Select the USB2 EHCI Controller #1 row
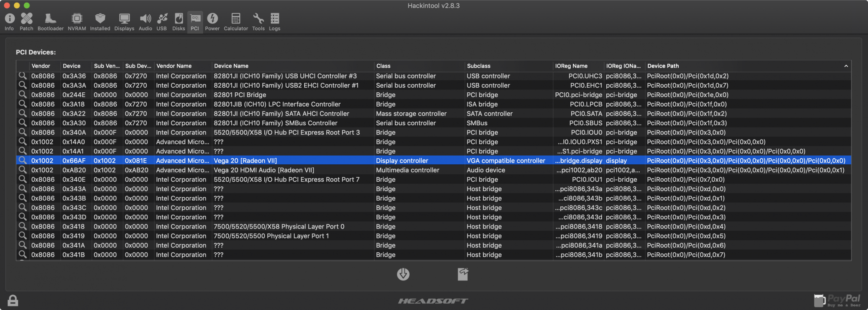Screen dimensions: 868x310 tap(434, 85)
